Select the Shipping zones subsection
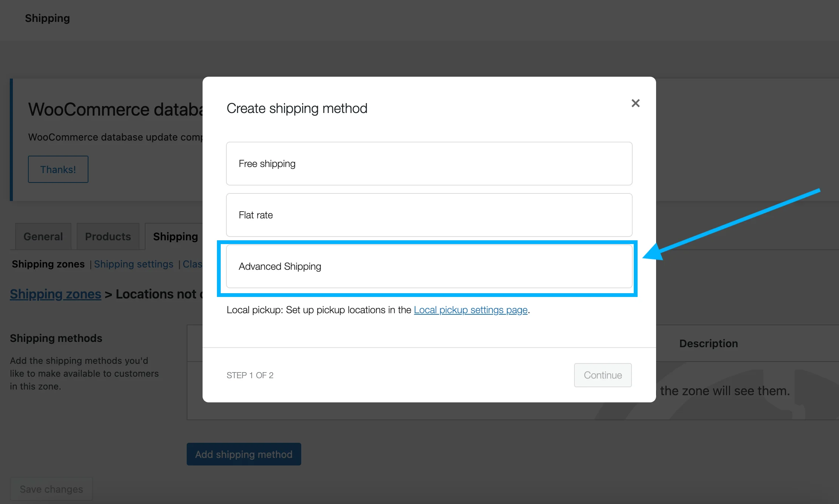 [48, 264]
